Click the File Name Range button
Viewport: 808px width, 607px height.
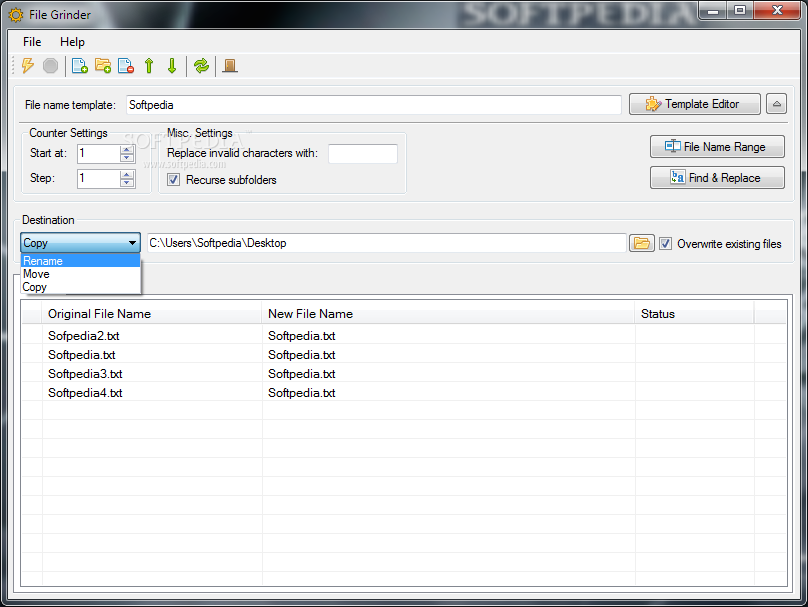pos(717,147)
